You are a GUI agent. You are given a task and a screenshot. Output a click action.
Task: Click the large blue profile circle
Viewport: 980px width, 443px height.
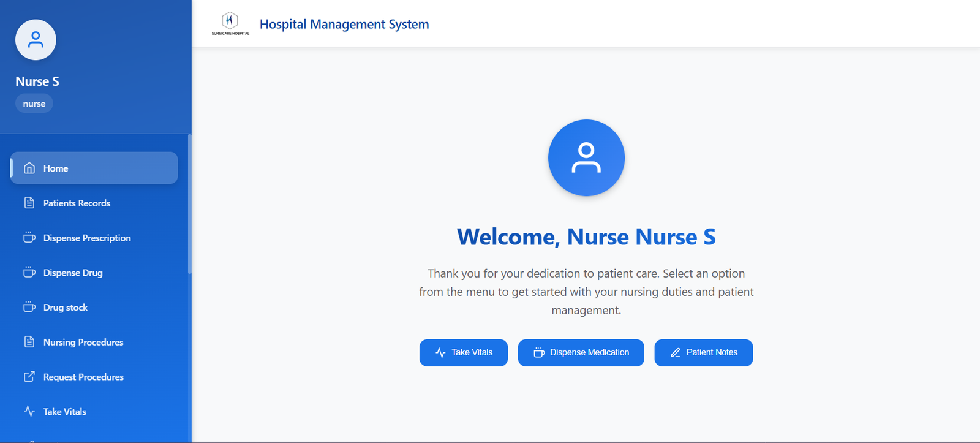pos(586,157)
